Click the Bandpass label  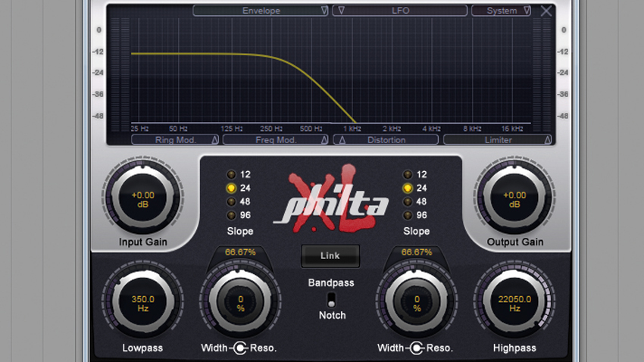(331, 282)
